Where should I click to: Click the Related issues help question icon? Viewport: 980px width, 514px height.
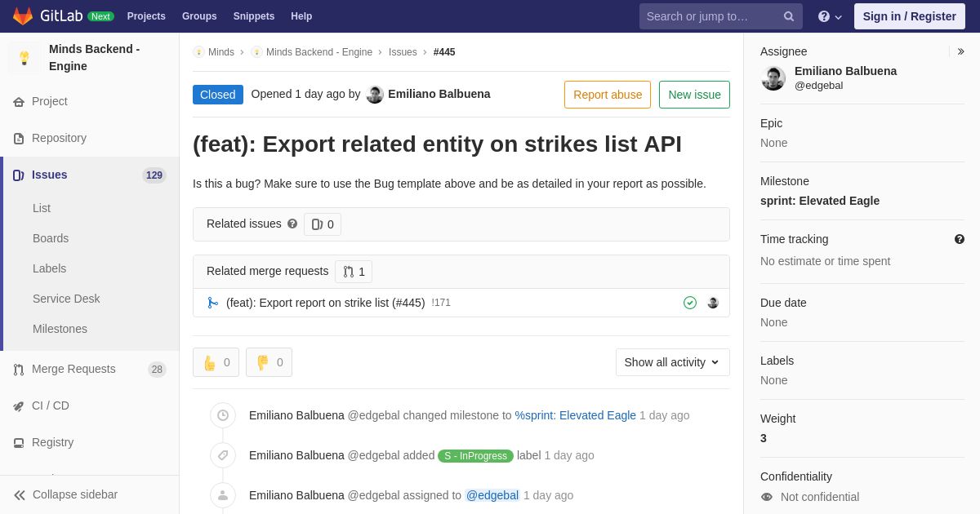click(x=292, y=224)
